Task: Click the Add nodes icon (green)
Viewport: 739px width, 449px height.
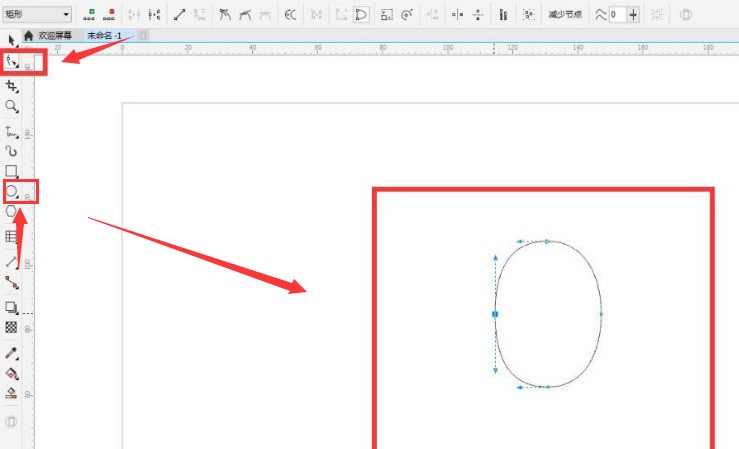Action: pyautogui.click(x=89, y=15)
